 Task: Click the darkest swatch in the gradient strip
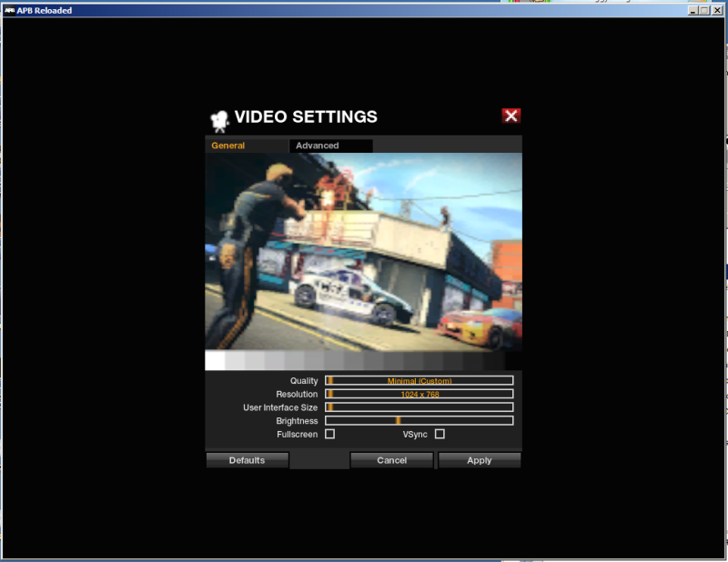click(513, 362)
